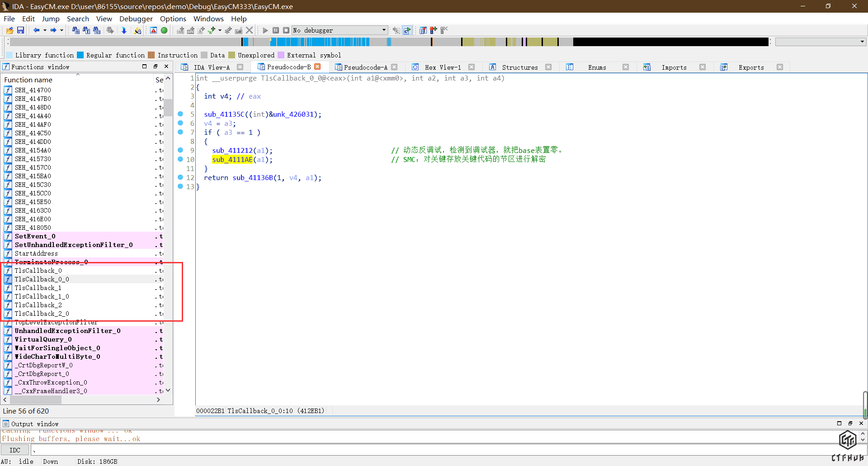Click the open file folder icon
The height and width of the screenshot is (466, 868).
9,30
